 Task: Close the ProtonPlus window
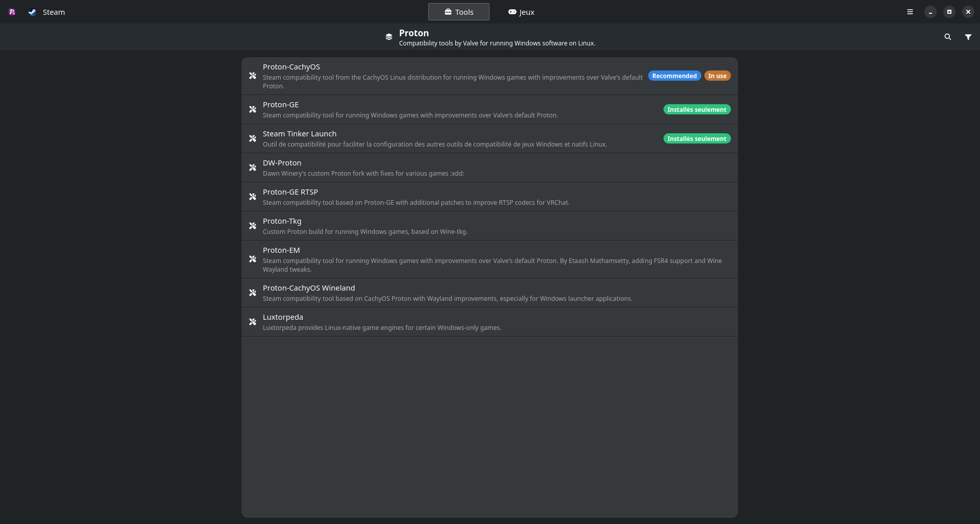[x=968, y=12]
